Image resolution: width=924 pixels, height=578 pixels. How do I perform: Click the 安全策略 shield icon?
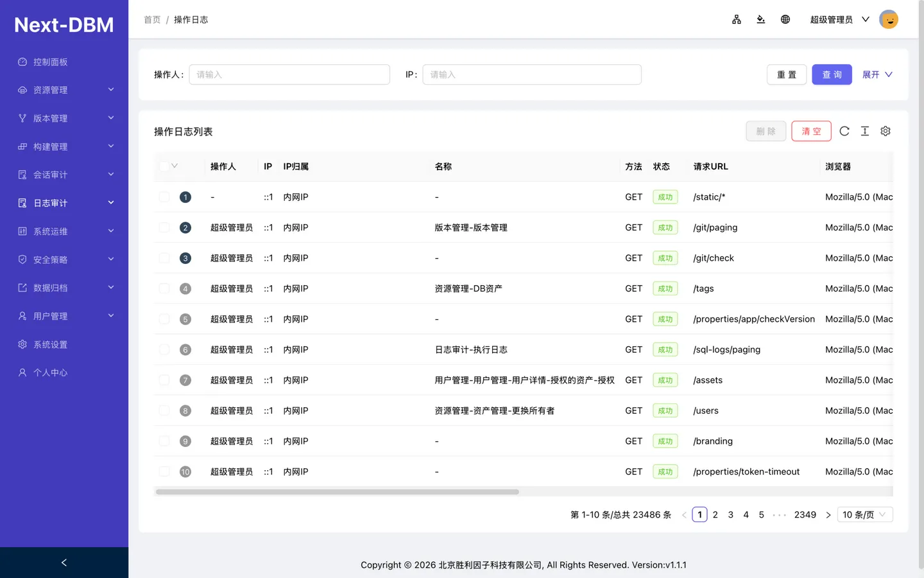tap(22, 259)
